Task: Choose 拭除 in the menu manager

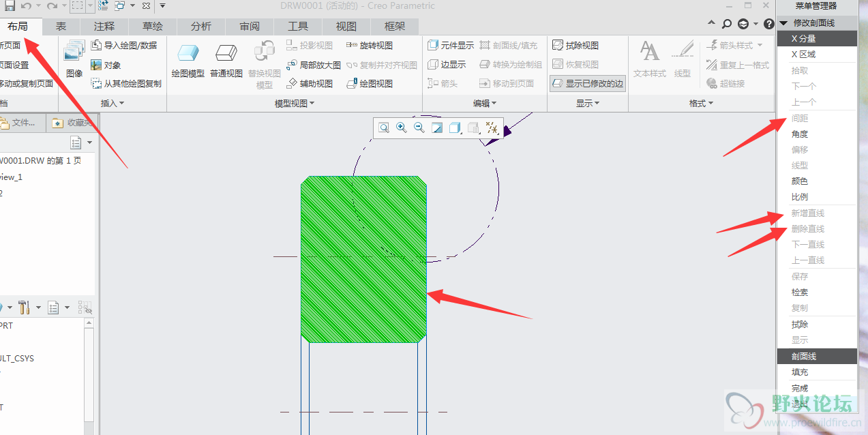Action: tap(816, 325)
